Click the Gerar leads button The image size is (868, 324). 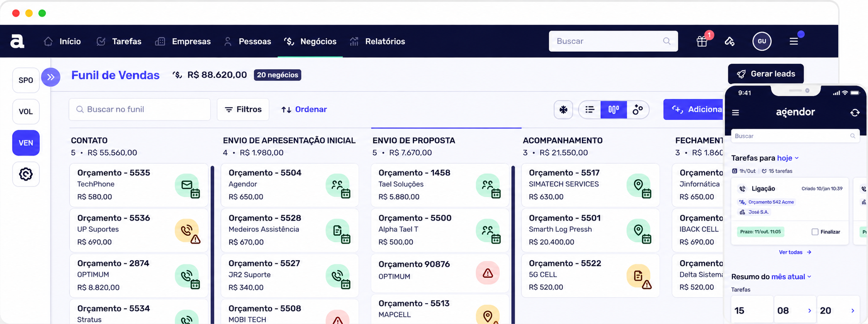[x=766, y=74]
